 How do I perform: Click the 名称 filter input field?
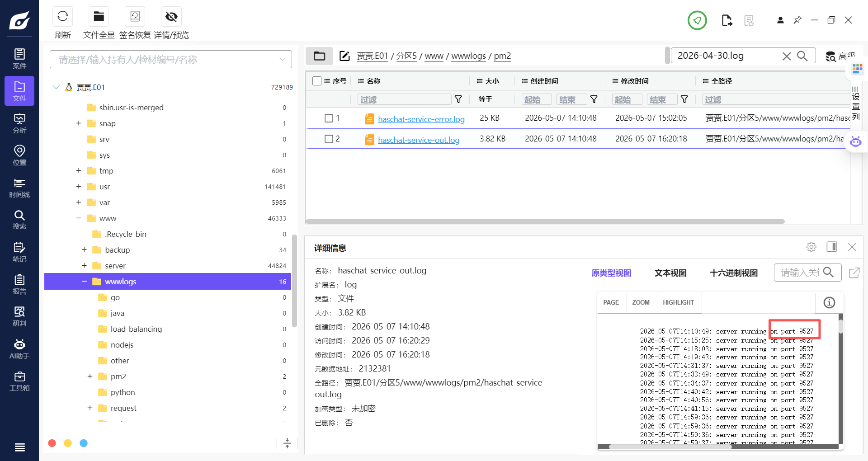click(405, 99)
